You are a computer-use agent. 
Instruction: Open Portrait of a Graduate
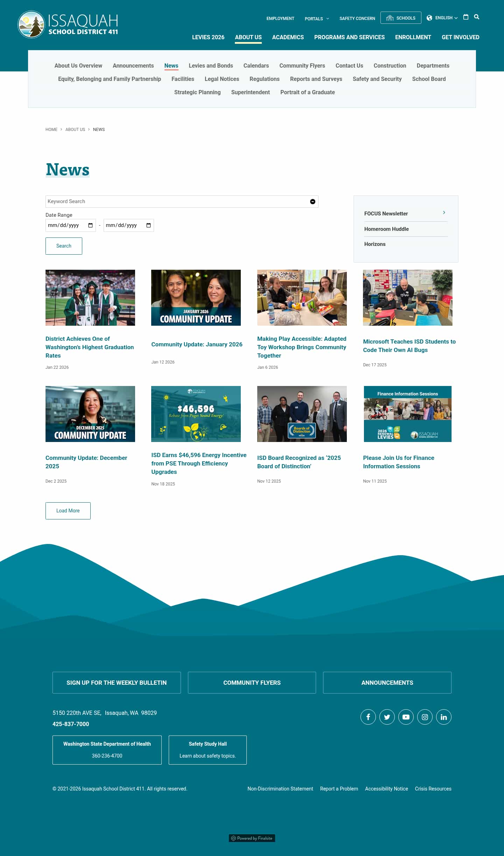click(x=307, y=92)
